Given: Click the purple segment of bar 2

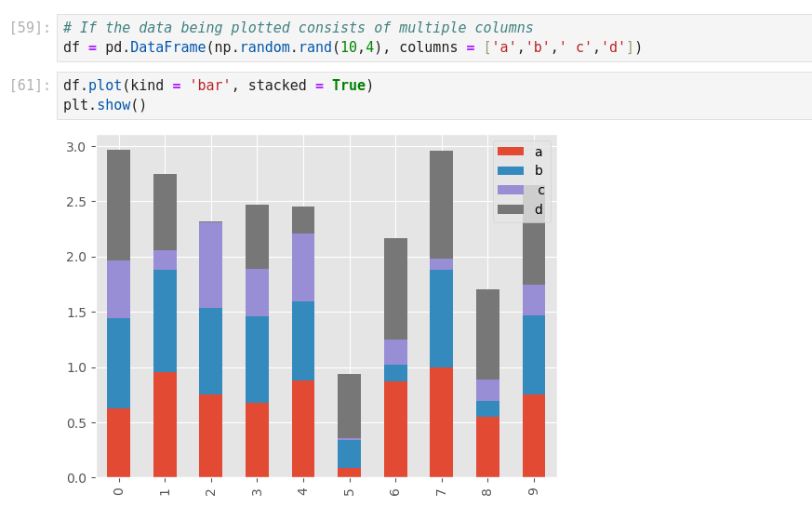Looking at the screenshot, I should (x=210, y=265).
